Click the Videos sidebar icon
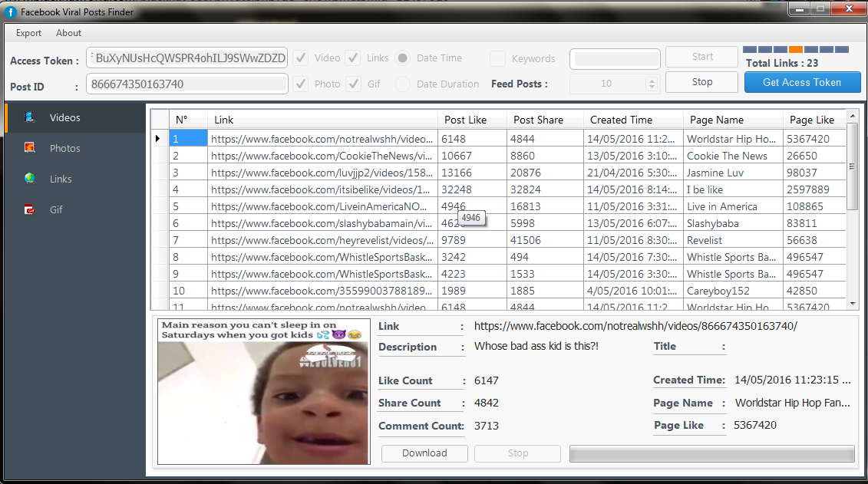Viewport: 868px width, 484px height. point(29,117)
